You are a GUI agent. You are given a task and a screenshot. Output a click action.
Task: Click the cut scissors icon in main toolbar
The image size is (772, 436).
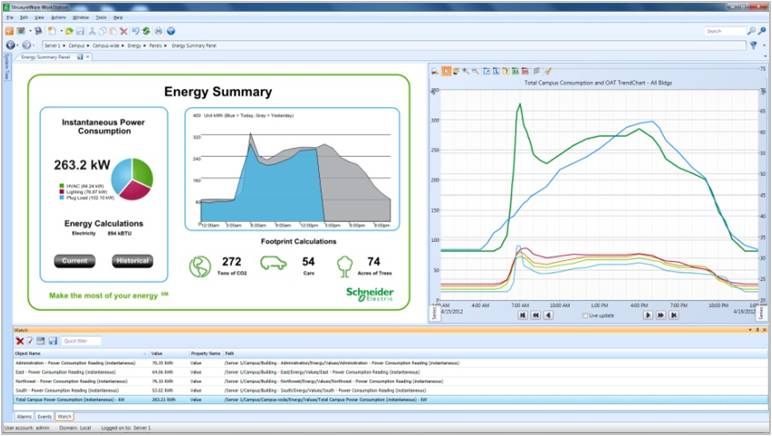pyautogui.click(x=92, y=31)
